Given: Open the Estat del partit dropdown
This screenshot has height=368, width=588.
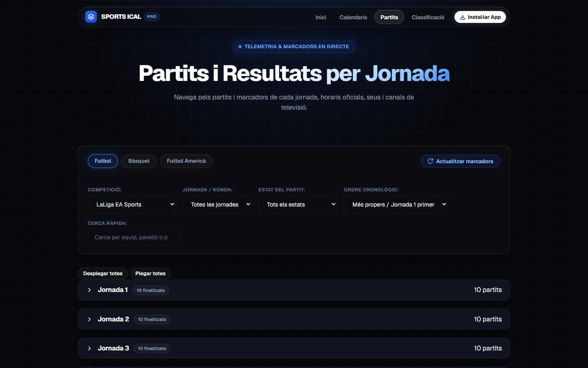Looking at the screenshot, I should (298, 204).
